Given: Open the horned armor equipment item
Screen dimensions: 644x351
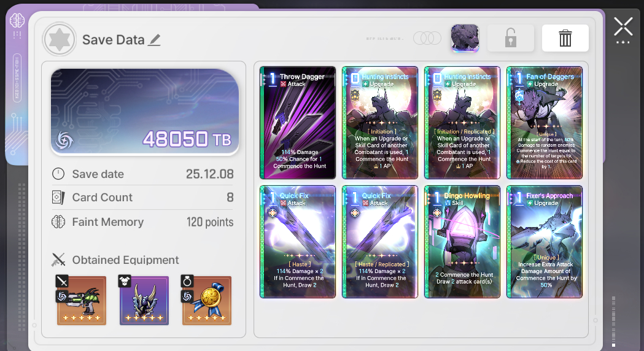Looking at the screenshot, I should point(144,301).
